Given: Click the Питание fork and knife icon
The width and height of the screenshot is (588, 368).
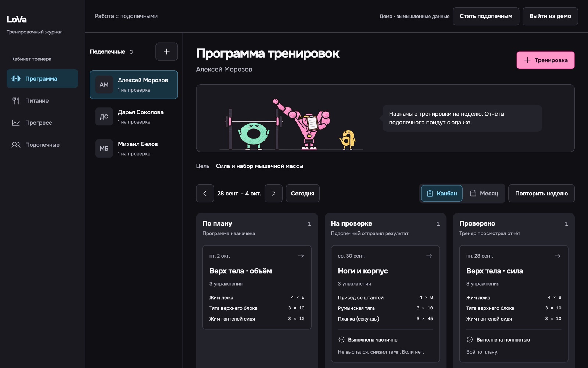Looking at the screenshot, I should [x=16, y=100].
